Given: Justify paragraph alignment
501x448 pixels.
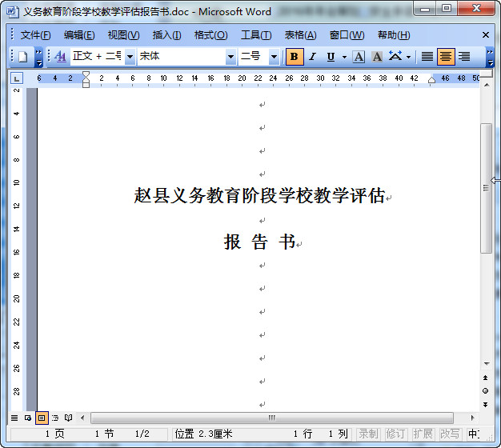Looking at the screenshot, I should coord(427,57).
